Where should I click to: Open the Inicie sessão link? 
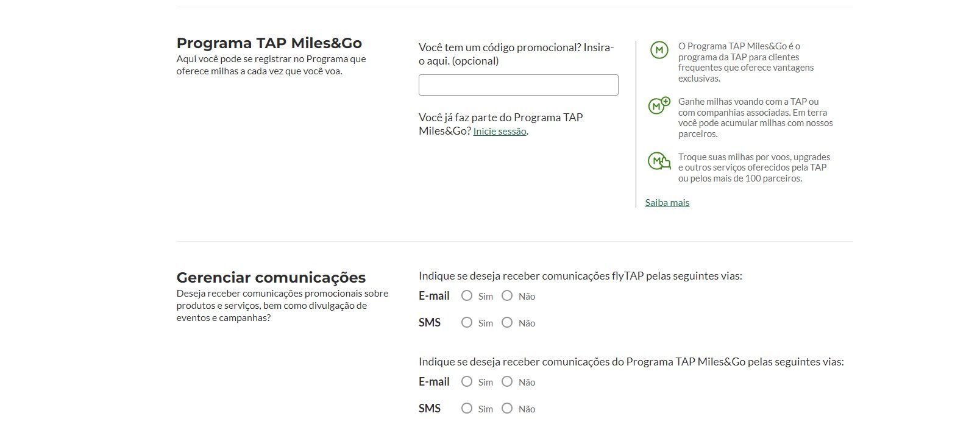click(500, 132)
